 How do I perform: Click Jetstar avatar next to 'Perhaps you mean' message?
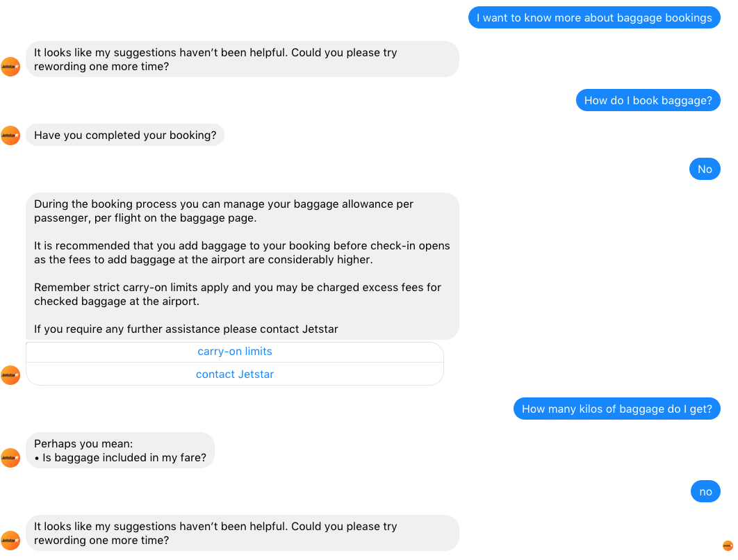click(x=10, y=458)
